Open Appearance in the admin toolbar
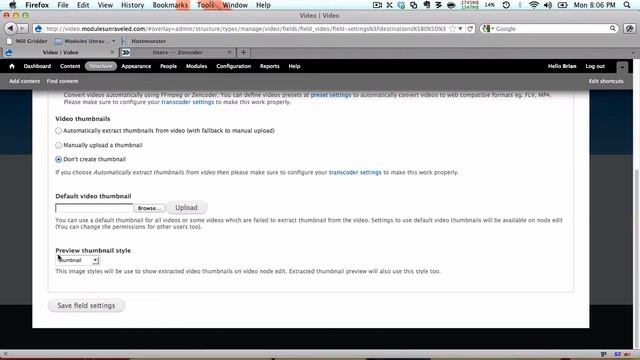The width and height of the screenshot is (640, 360). (136, 66)
